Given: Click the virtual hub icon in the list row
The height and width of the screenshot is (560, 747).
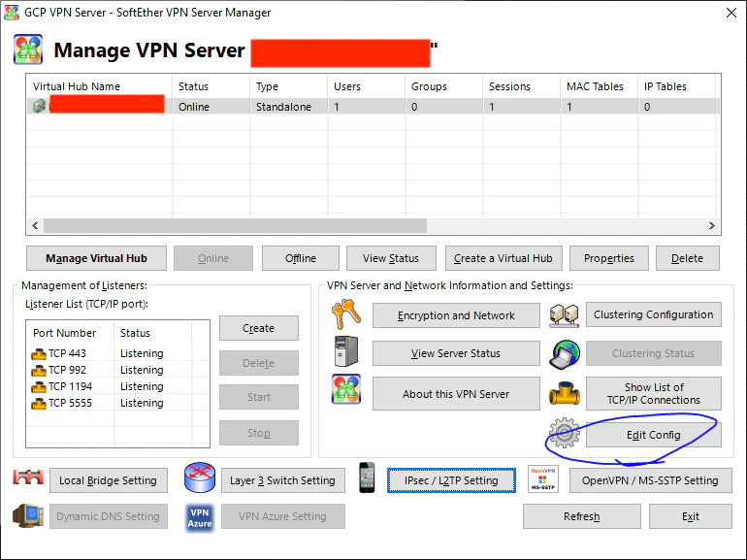Looking at the screenshot, I should (x=39, y=106).
